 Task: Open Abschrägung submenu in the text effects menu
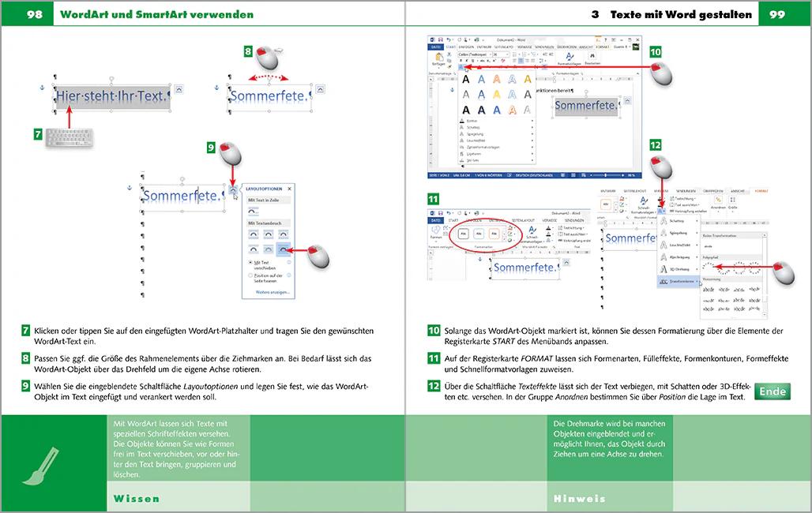pyautogui.click(x=679, y=256)
